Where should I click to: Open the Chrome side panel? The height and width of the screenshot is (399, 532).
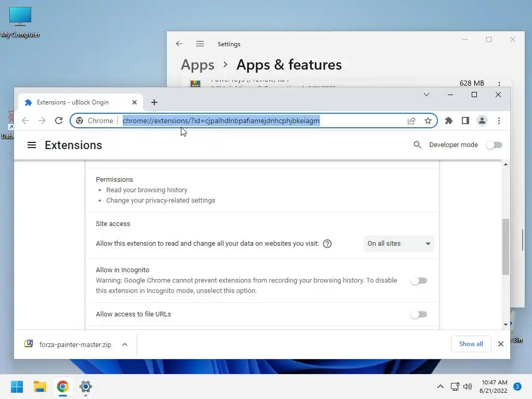465,121
